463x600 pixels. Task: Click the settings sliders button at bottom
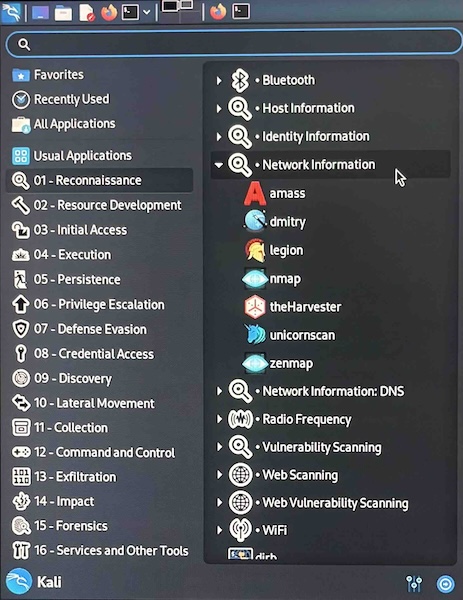click(x=414, y=584)
